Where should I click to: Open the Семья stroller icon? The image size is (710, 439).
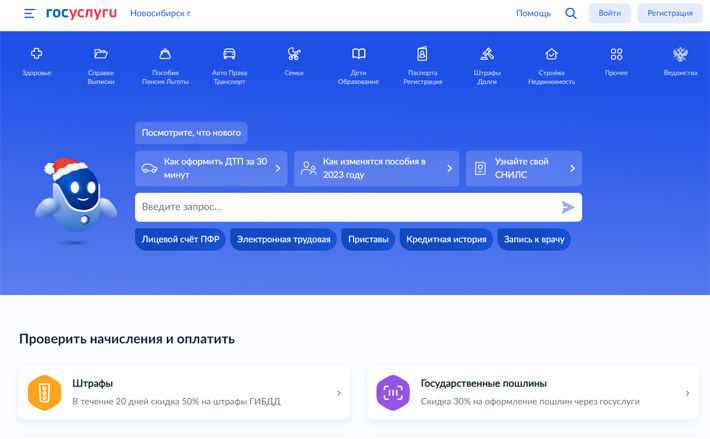coord(294,54)
